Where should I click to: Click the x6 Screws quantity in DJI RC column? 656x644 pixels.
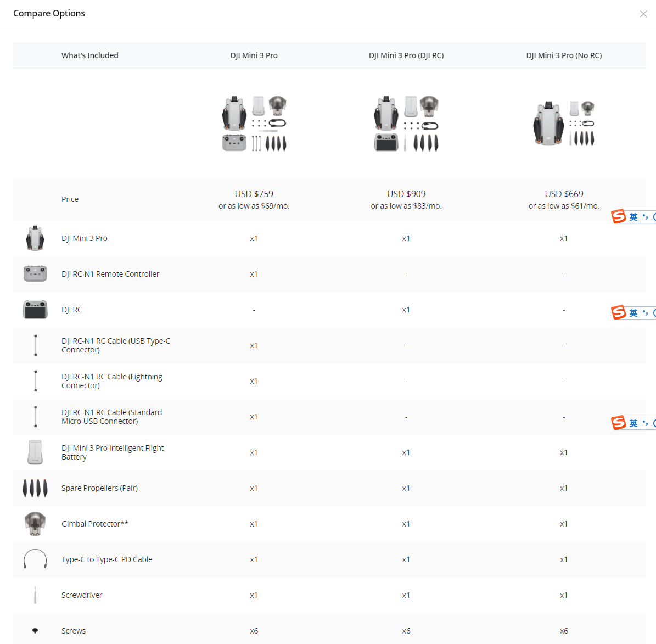click(406, 631)
